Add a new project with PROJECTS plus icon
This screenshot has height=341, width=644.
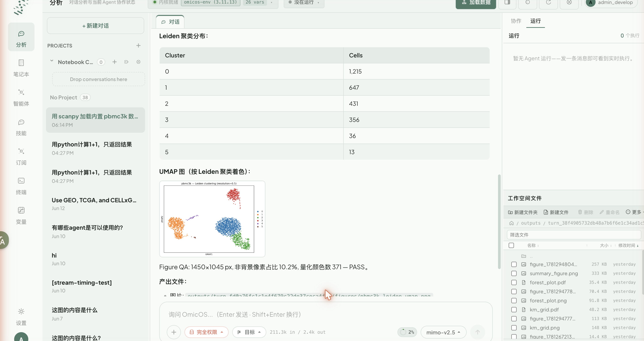138,45
